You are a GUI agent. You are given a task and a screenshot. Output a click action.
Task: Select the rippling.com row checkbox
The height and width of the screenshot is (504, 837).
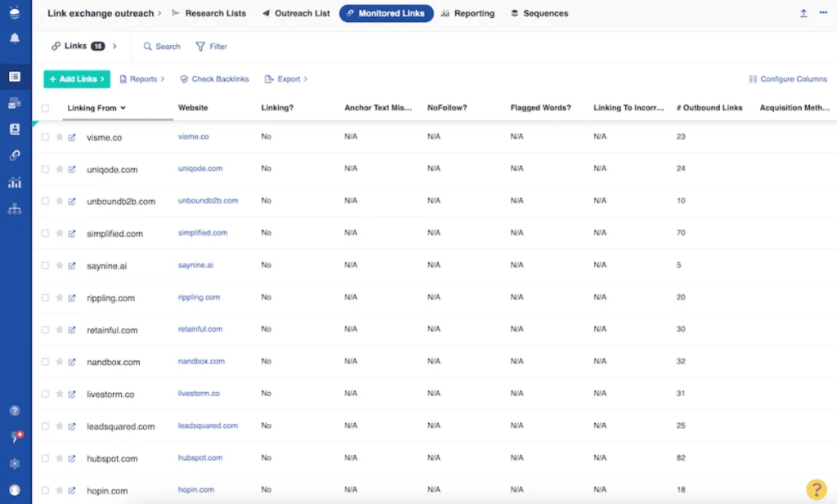46,298
